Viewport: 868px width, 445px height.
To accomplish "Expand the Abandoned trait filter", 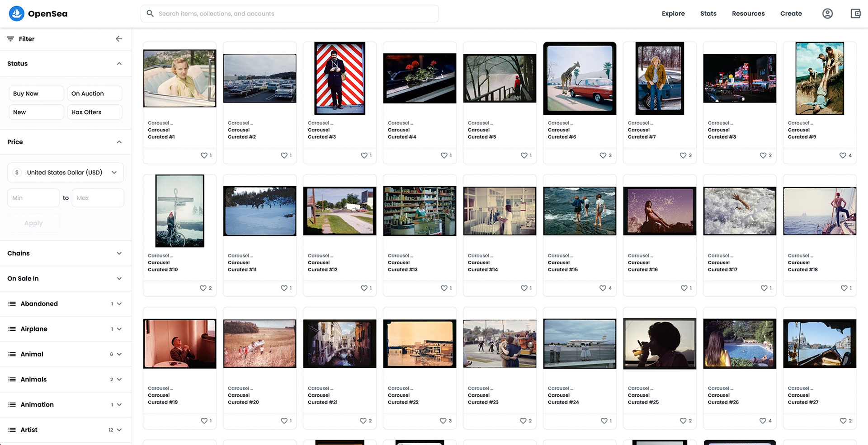I will (66, 304).
